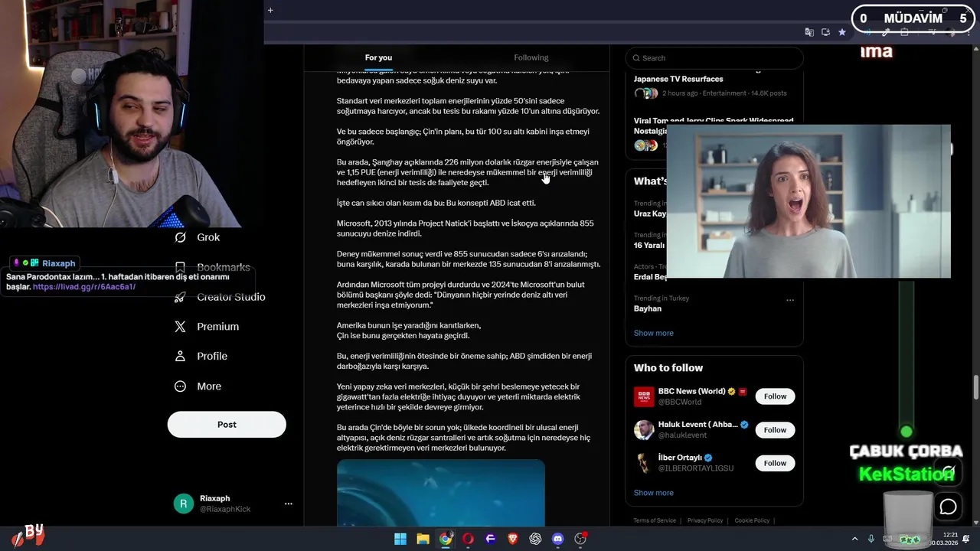Open Profile from the sidebar

[x=201, y=356]
